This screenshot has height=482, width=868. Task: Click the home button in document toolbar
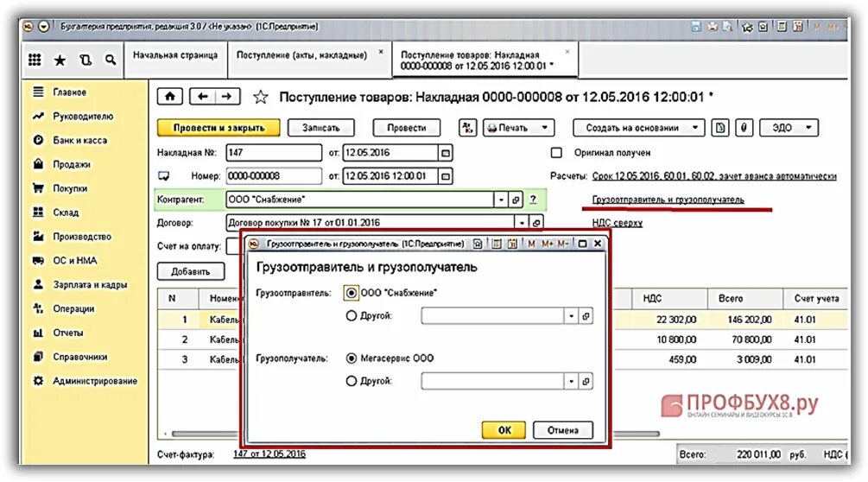click(x=170, y=96)
